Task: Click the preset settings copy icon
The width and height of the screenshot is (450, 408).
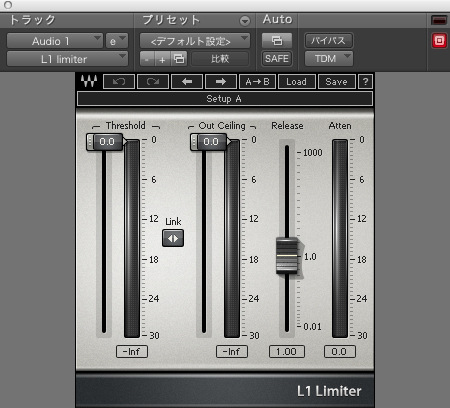Action: [179, 59]
